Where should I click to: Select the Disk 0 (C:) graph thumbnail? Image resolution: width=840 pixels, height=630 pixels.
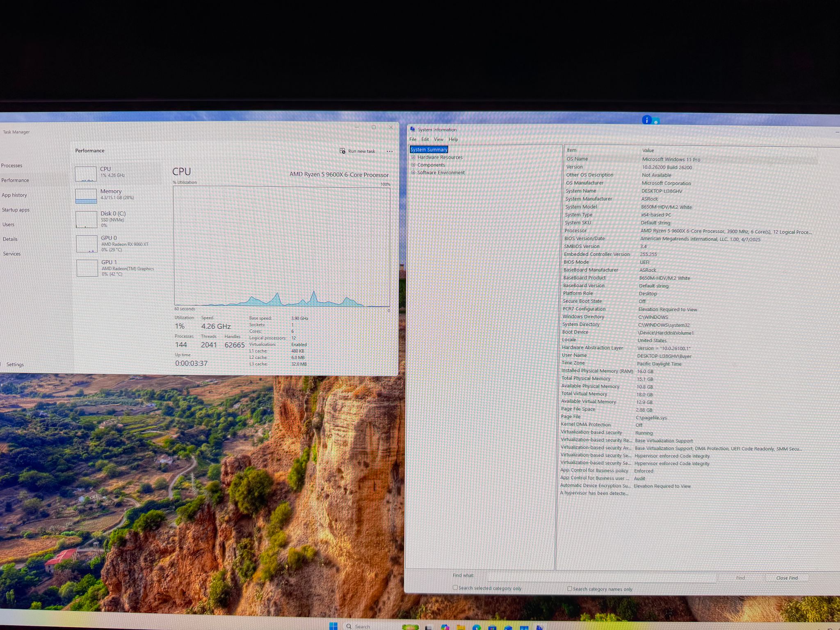pos(87,219)
